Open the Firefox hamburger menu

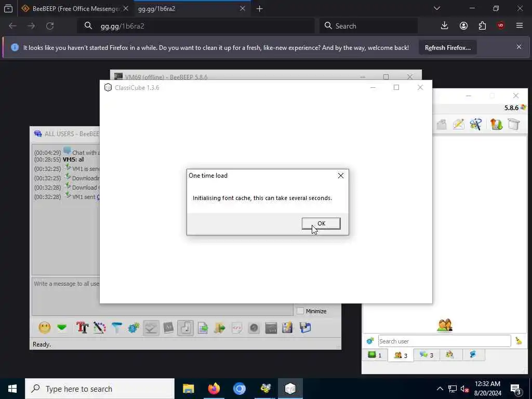coord(520,25)
